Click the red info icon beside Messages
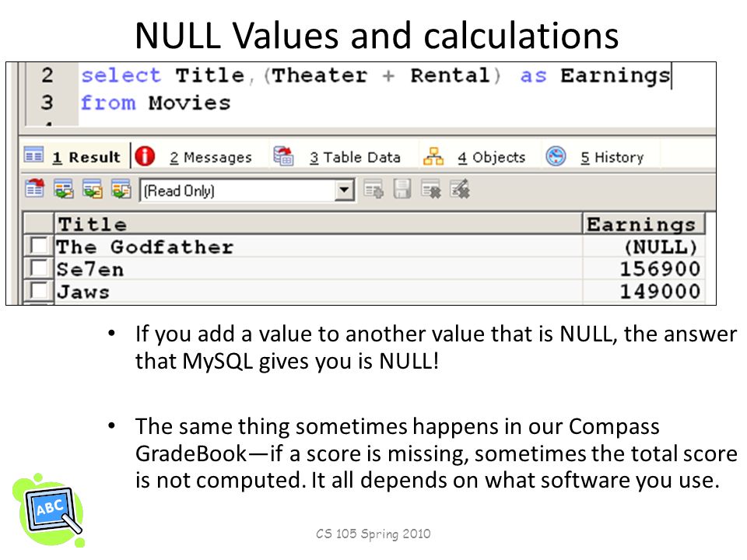Viewport: 747px width, 560px height. tap(145, 156)
